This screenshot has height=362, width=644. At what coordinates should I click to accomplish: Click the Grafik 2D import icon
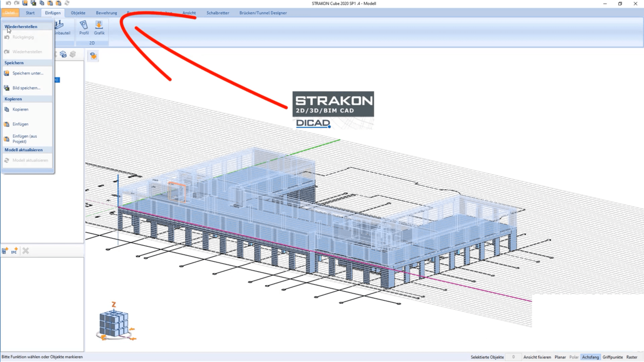coord(99,27)
